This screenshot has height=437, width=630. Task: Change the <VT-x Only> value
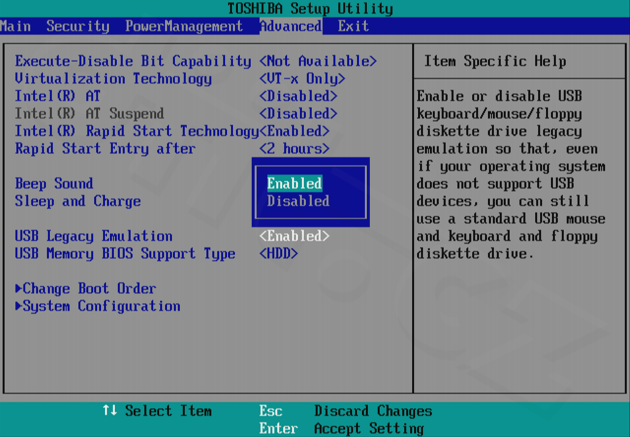[302, 78]
